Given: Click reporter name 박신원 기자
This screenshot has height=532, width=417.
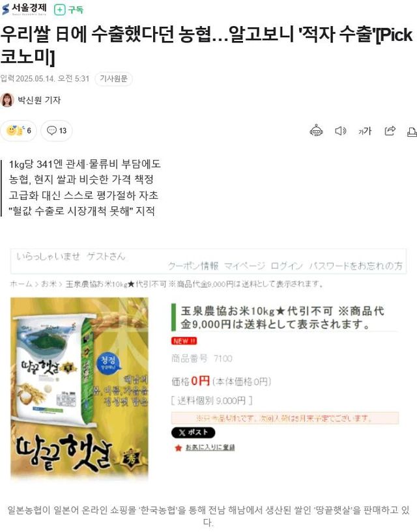Looking at the screenshot, I should coord(39,100).
